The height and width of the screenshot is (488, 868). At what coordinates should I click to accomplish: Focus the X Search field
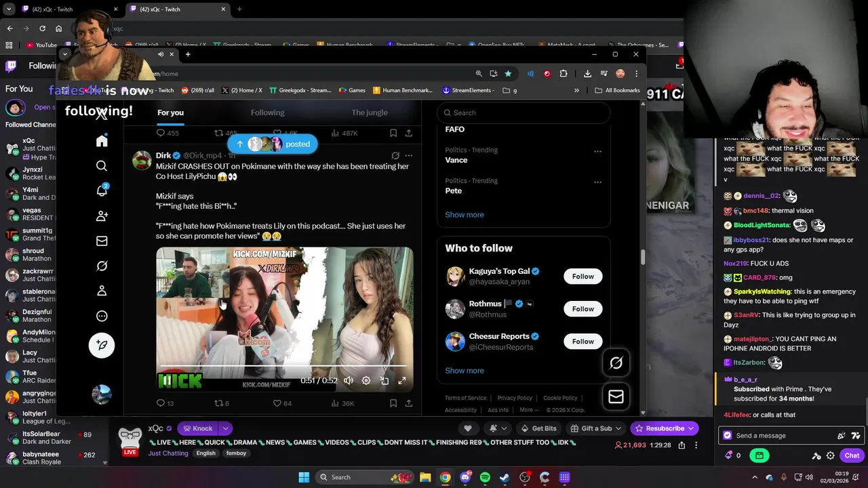pyautogui.click(x=524, y=113)
